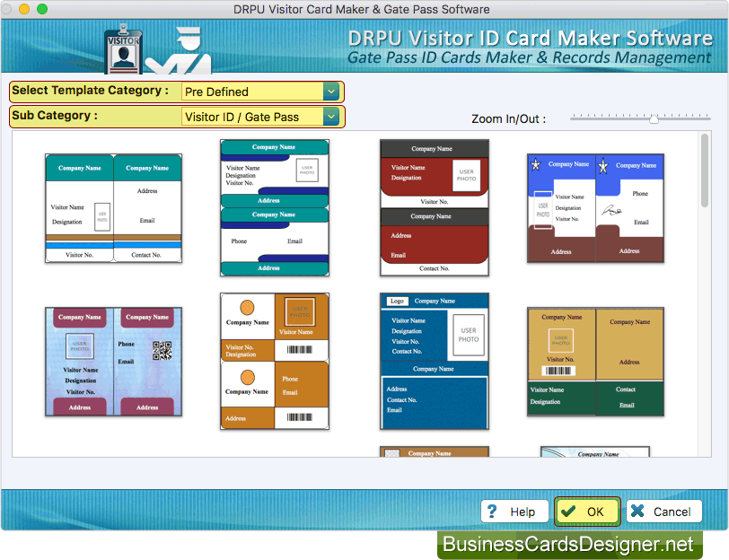
Task: Click the Pre Defined category arrow button
Action: point(331,92)
